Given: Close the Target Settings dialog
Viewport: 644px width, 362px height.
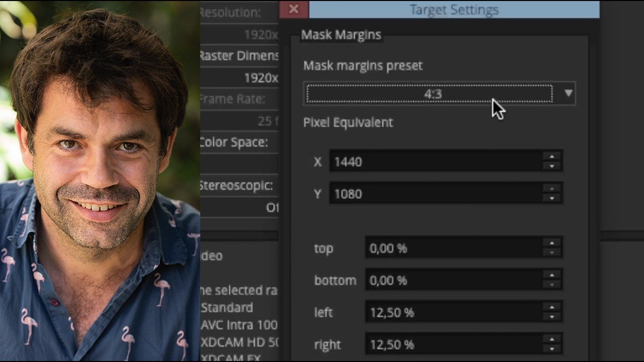Looking at the screenshot, I should [x=294, y=9].
